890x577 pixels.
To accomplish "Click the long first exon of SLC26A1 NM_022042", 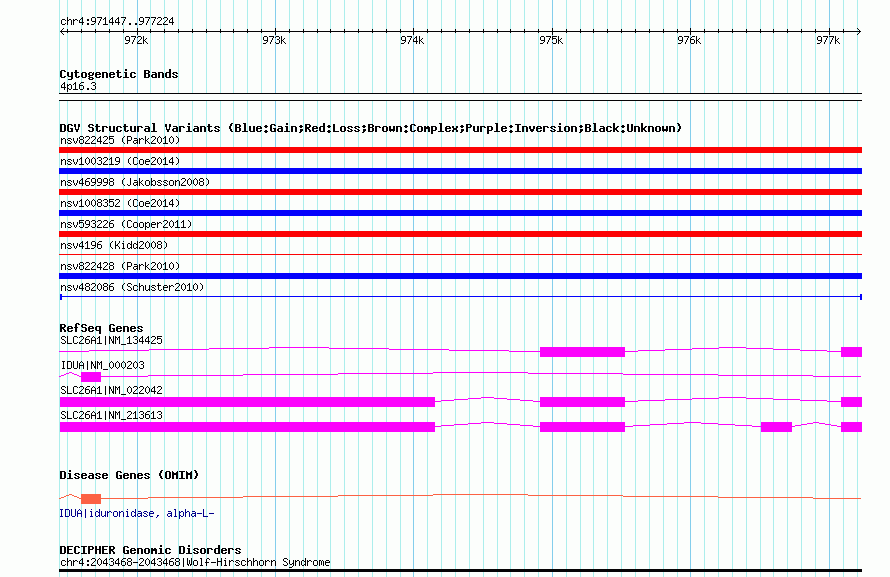I will [x=247, y=402].
